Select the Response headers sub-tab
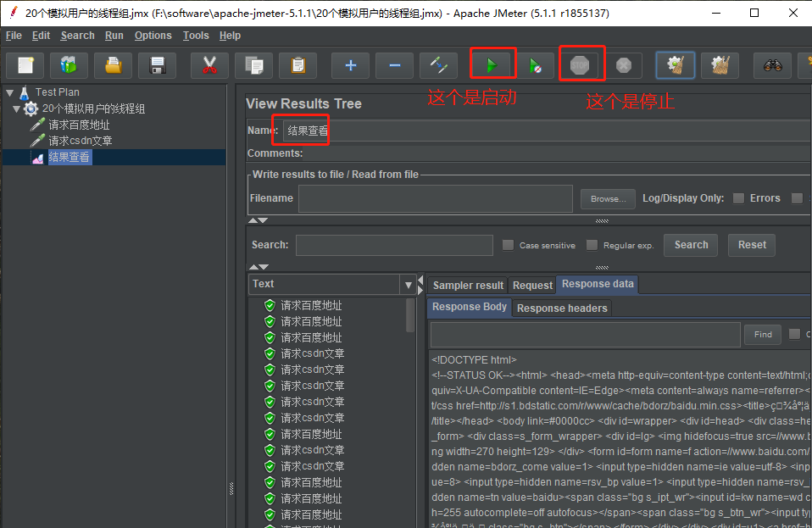812x528 pixels. click(562, 308)
